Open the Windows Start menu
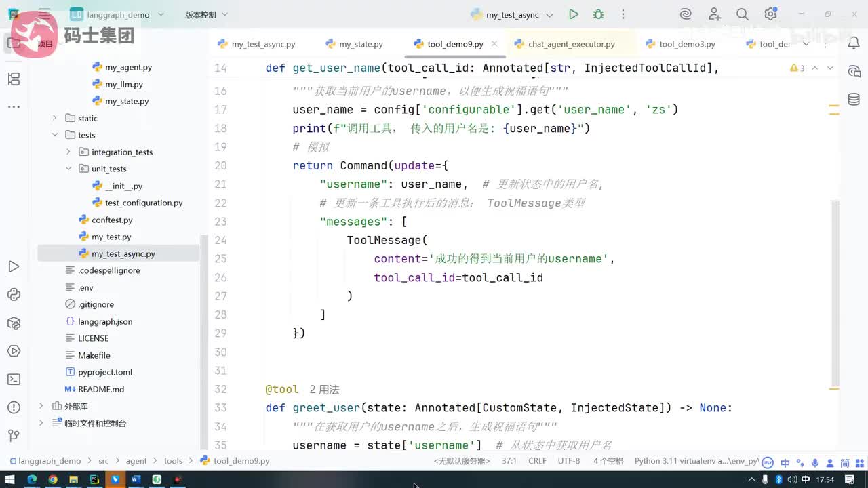The width and height of the screenshot is (868, 488). 9,479
